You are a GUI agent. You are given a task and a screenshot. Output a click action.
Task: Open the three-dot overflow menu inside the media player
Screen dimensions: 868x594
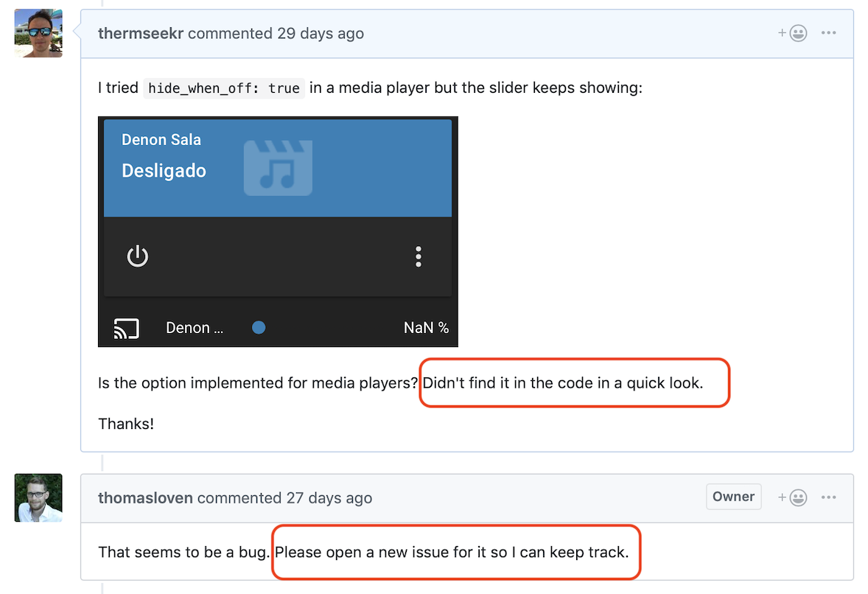point(419,256)
